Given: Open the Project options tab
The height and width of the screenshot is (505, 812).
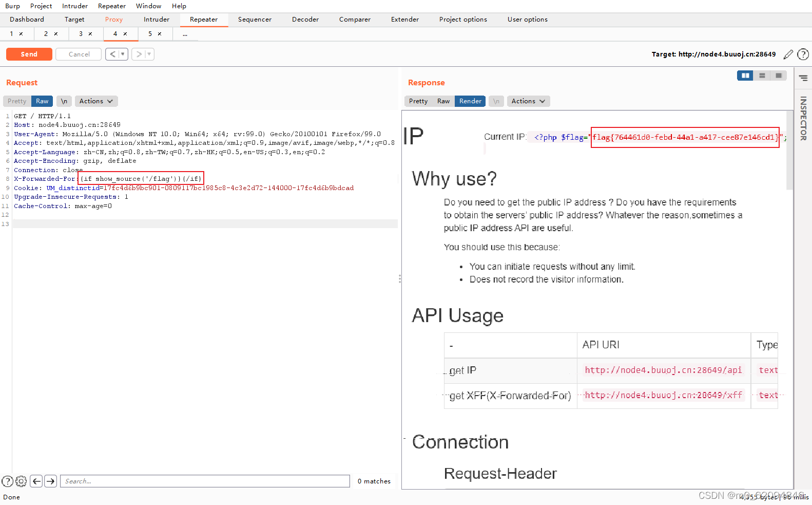Looking at the screenshot, I should (x=463, y=20).
